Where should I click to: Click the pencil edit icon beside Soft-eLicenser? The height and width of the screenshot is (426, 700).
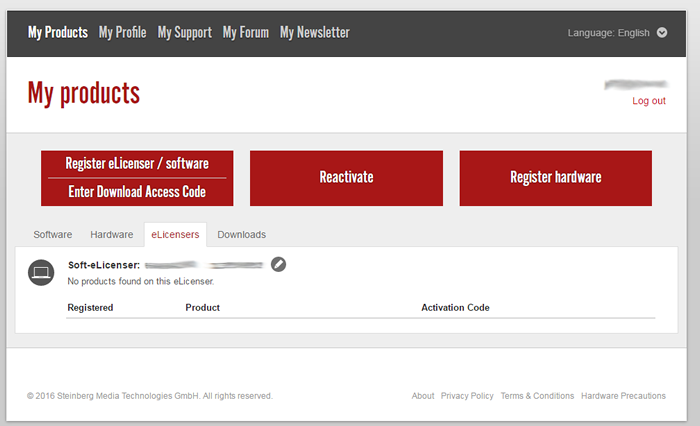coord(278,264)
